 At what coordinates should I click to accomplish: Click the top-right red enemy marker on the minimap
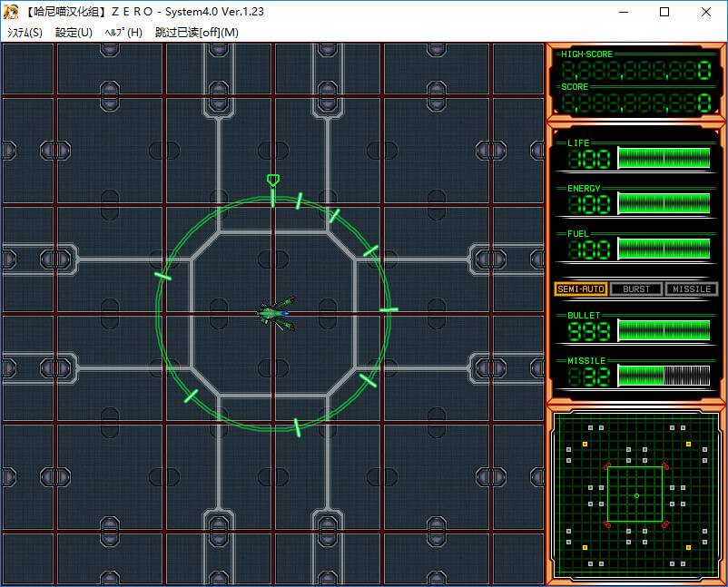coord(664,466)
